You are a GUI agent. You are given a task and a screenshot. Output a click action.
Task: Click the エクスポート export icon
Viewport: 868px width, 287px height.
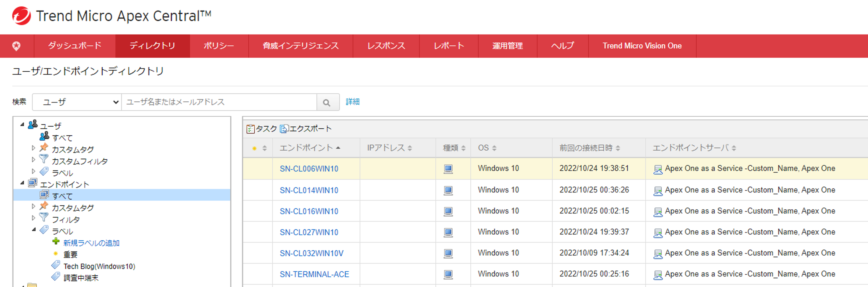[284, 129]
